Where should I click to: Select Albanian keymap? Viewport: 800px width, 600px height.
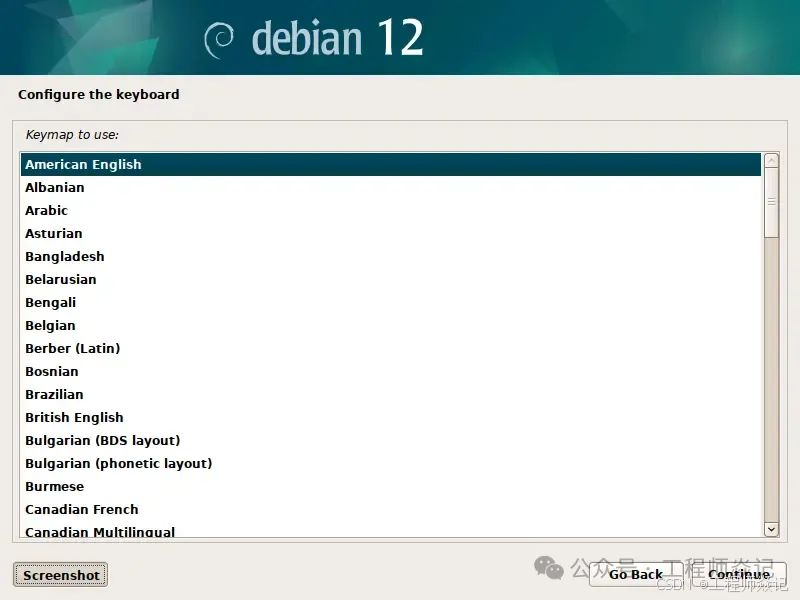[x=391, y=187]
